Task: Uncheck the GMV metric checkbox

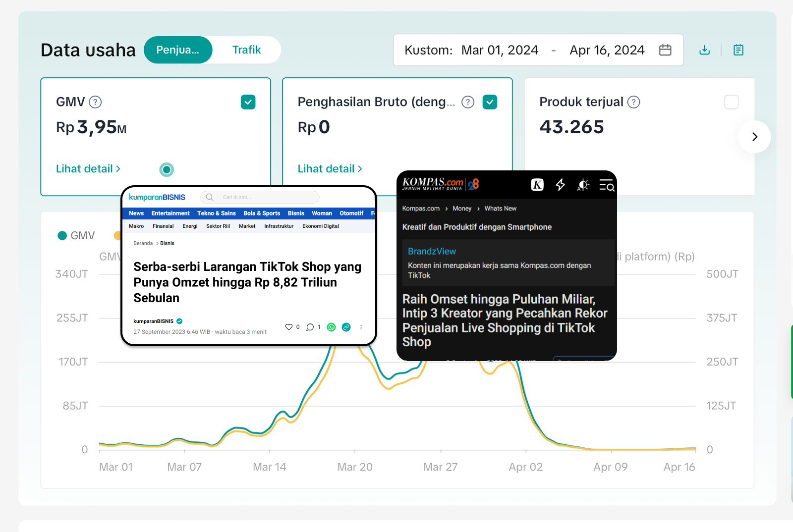Action: 248,102
